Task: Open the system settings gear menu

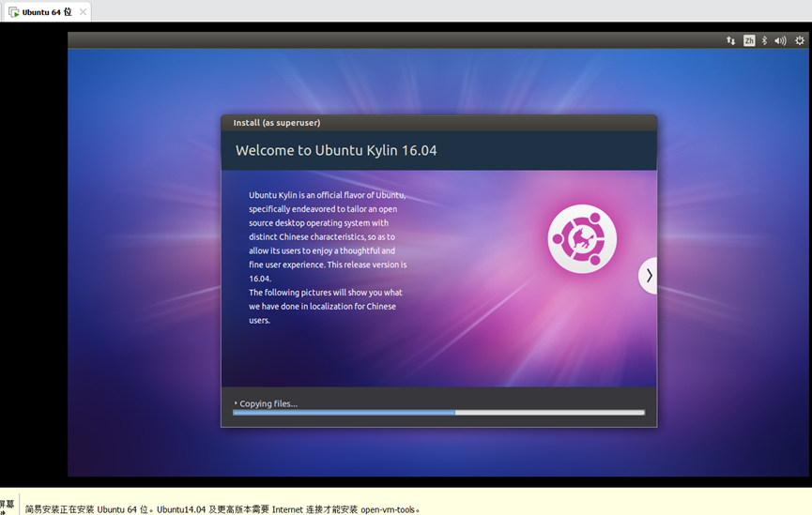Action: (800, 40)
